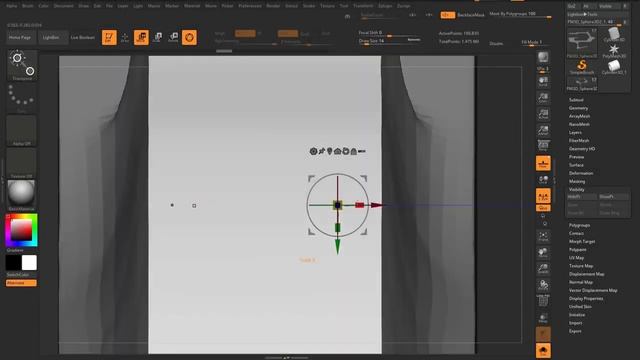Pick a color in the color picker
The width and height of the screenshot is (640, 360).
[21, 230]
